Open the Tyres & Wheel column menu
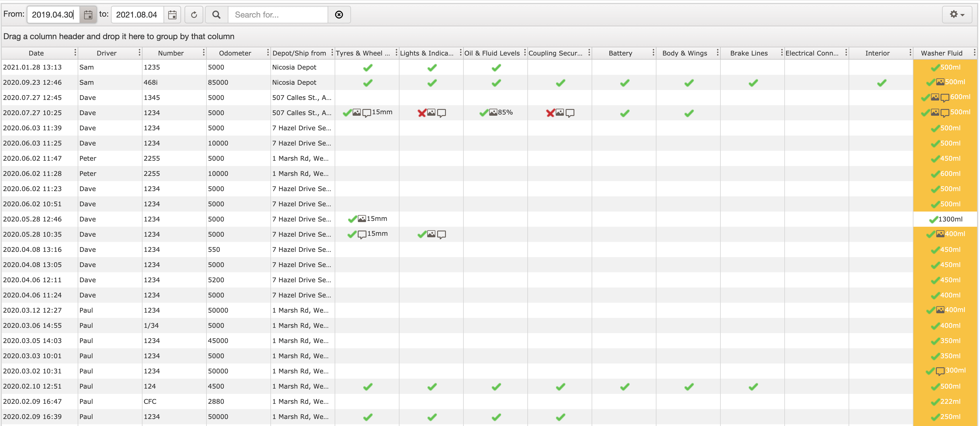 (x=397, y=53)
